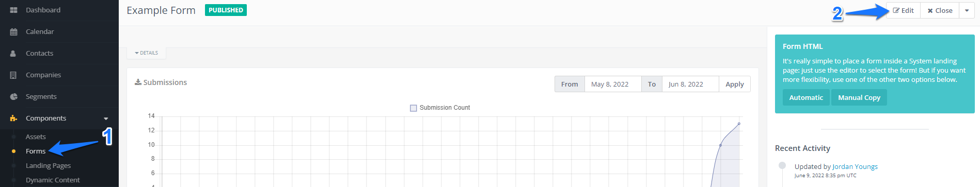Viewport: 980px width, 187px height.
Task: Select the Companies building icon
Action: tap(13, 75)
